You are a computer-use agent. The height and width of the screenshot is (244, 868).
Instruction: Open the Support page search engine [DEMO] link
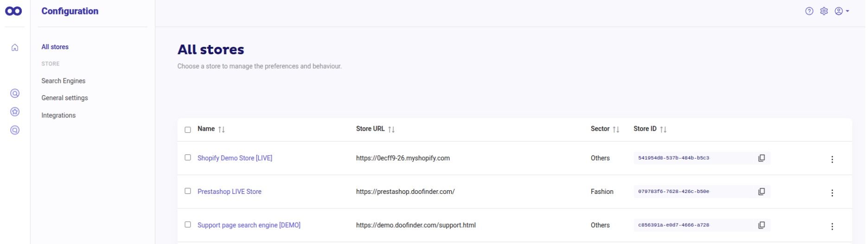click(249, 225)
